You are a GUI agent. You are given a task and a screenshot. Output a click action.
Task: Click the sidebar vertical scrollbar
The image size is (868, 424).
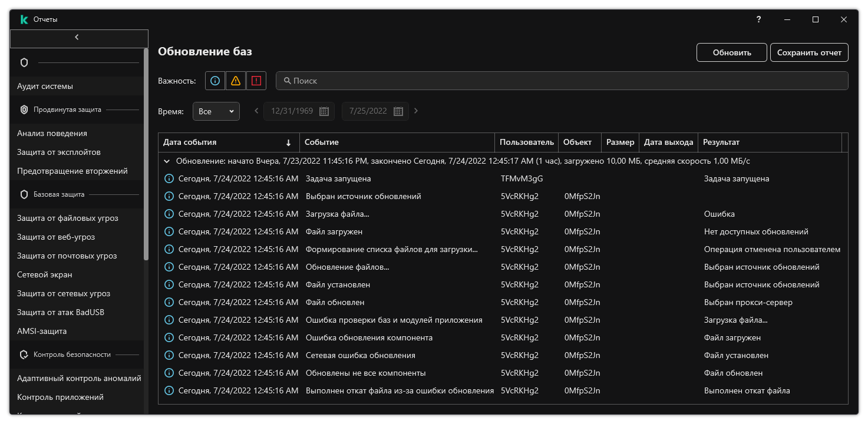(x=146, y=153)
